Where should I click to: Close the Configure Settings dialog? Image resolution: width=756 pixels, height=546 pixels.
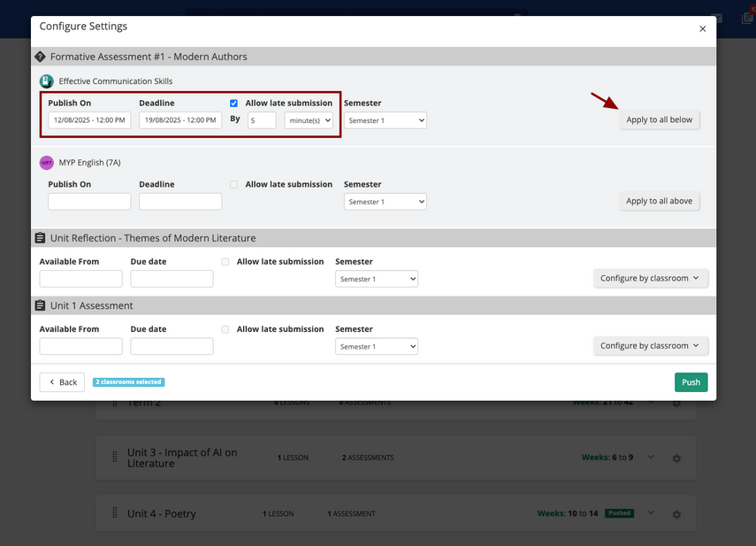[702, 29]
